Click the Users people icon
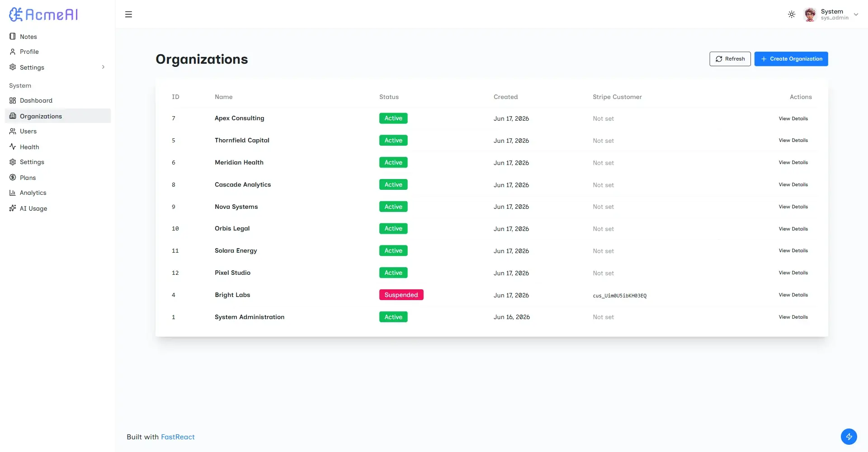This screenshot has width=868, height=452. point(13,131)
